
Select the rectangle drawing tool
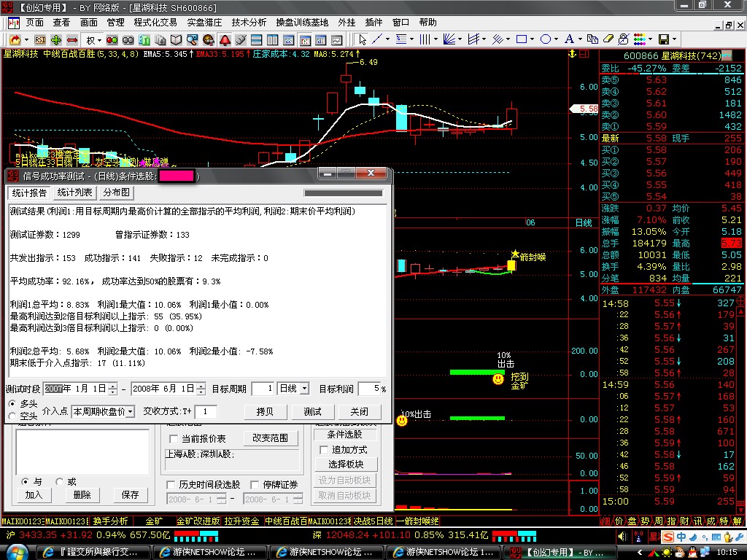(521, 39)
